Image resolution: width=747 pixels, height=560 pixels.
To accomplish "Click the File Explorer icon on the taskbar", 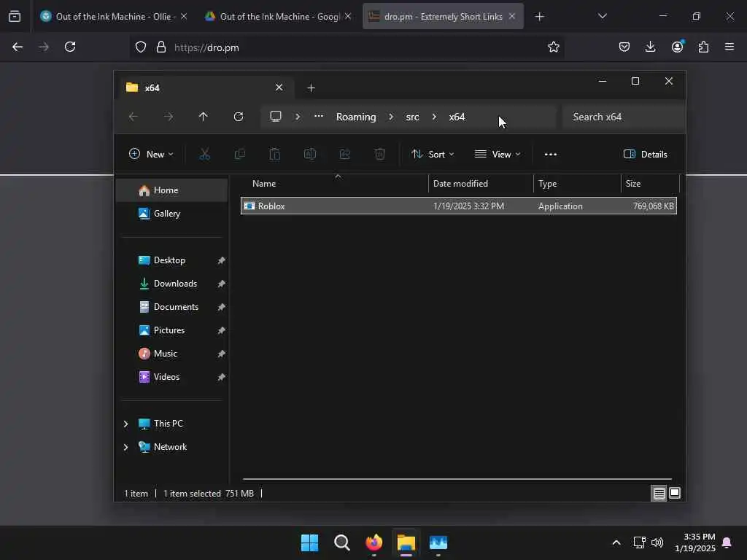I will [x=406, y=542].
